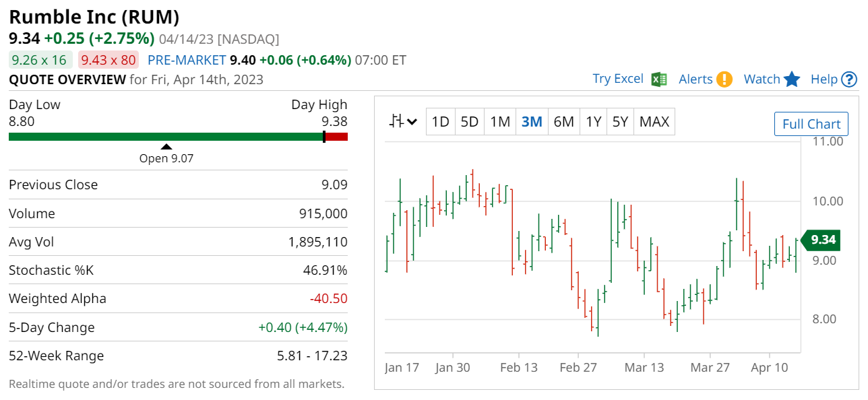Click the Weighted Alpha value -40.50
Screen dimensions: 868x400
(329, 298)
